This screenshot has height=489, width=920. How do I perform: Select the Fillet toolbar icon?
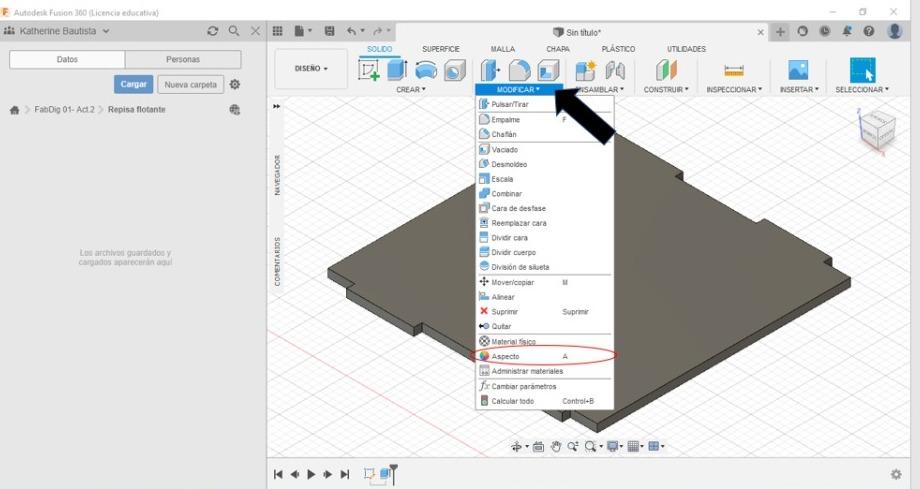519,70
